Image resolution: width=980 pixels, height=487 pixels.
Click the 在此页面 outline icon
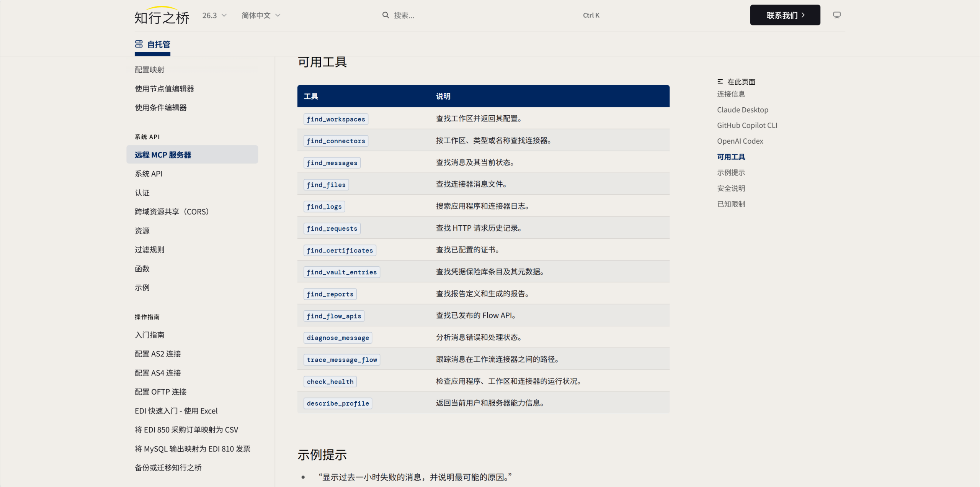point(720,82)
